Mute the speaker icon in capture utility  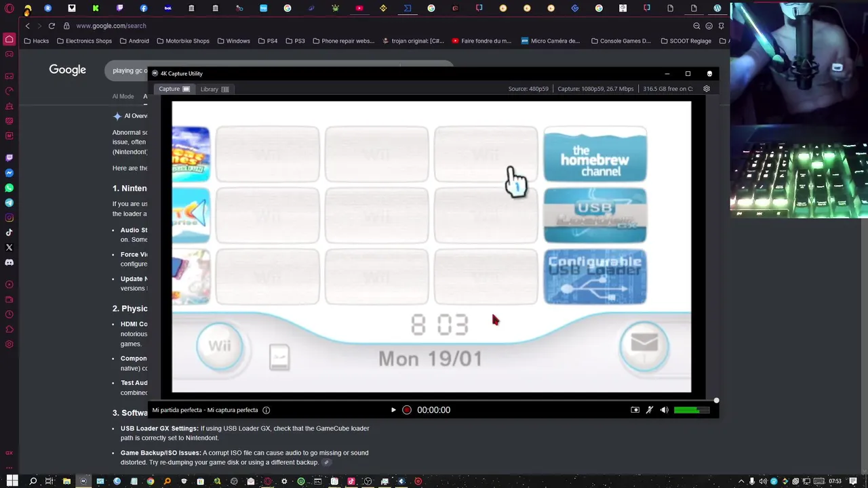665,410
